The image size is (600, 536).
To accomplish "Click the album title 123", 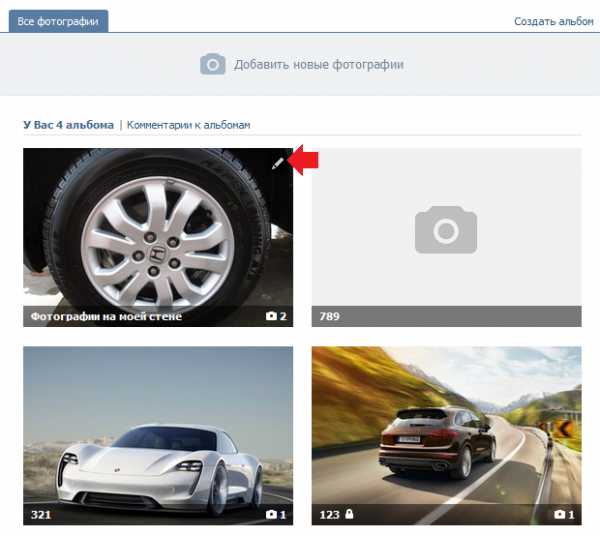I will click(x=329, y=515).
